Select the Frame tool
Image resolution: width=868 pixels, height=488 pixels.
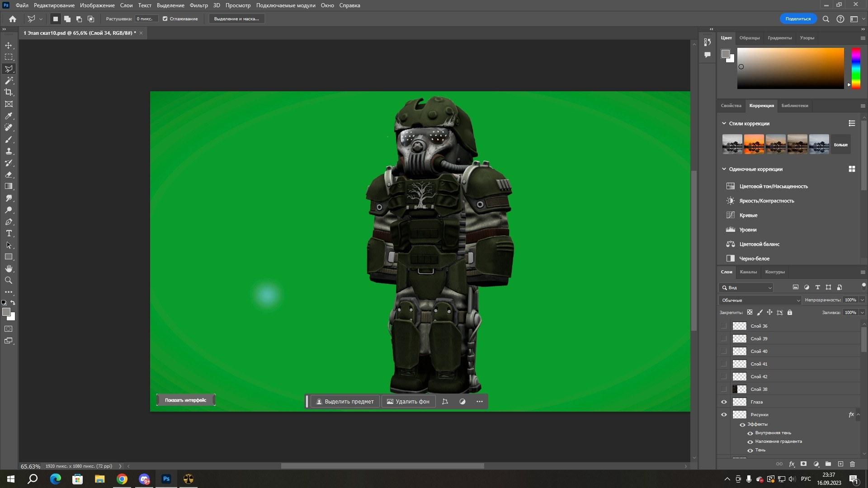[x=9, y=104]
